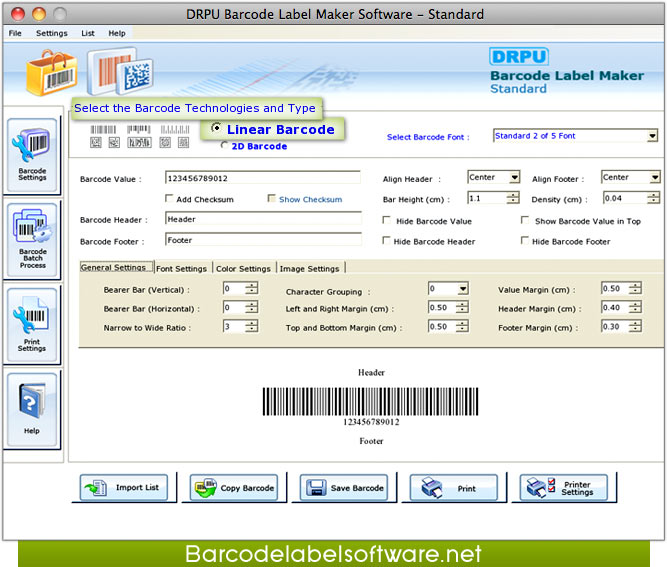Click the Import List page icon
The image size is (667, 567).
[x=96, y=487]
